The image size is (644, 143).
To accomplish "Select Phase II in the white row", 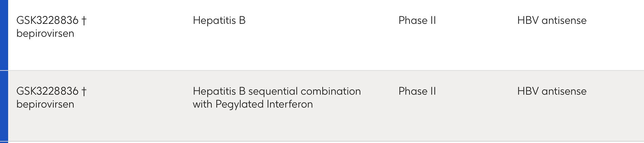I will 417,20.
